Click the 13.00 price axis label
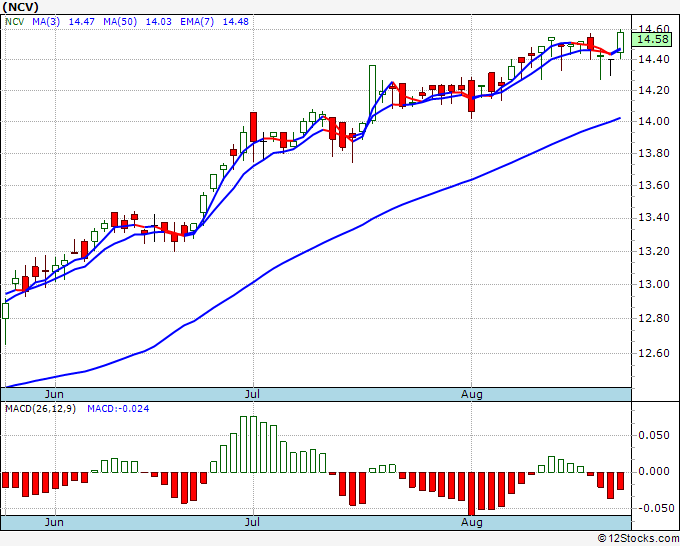 click(x=654, y=284)
